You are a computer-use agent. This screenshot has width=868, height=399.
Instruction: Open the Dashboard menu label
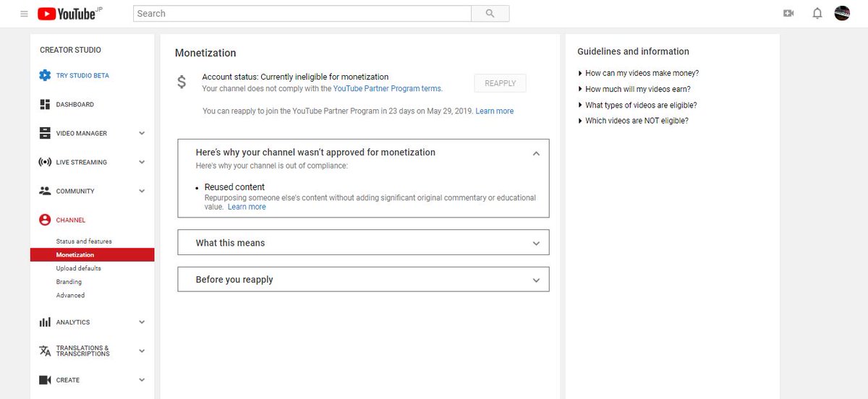coord(75,105)
